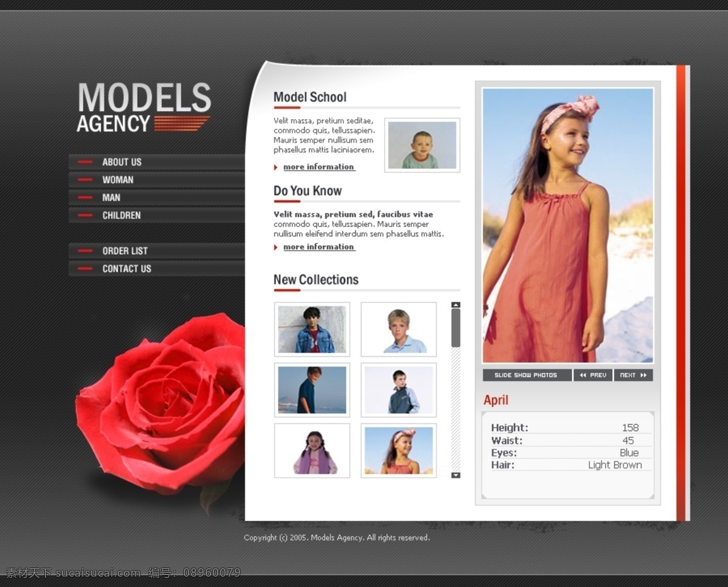Screen dimensions: 728x587
Task: Click the scroll up arrow in New Collections
Action: (x=456, y=305)
